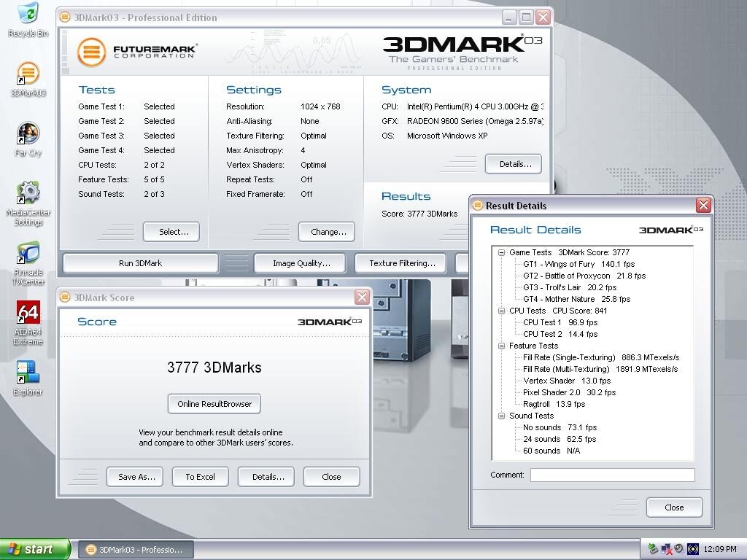Select Ragtroll result row
747x560 pixels.
(554, 404)
